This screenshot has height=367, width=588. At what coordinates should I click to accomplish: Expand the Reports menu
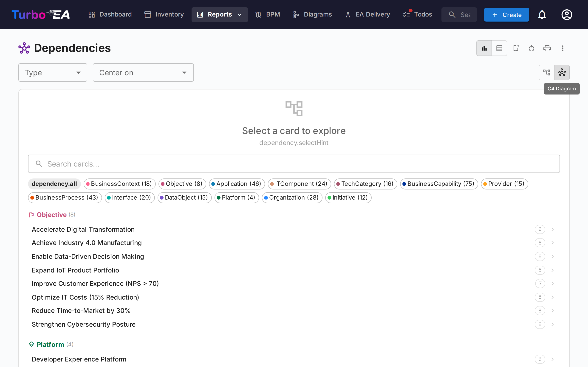[x=219, y=14]
